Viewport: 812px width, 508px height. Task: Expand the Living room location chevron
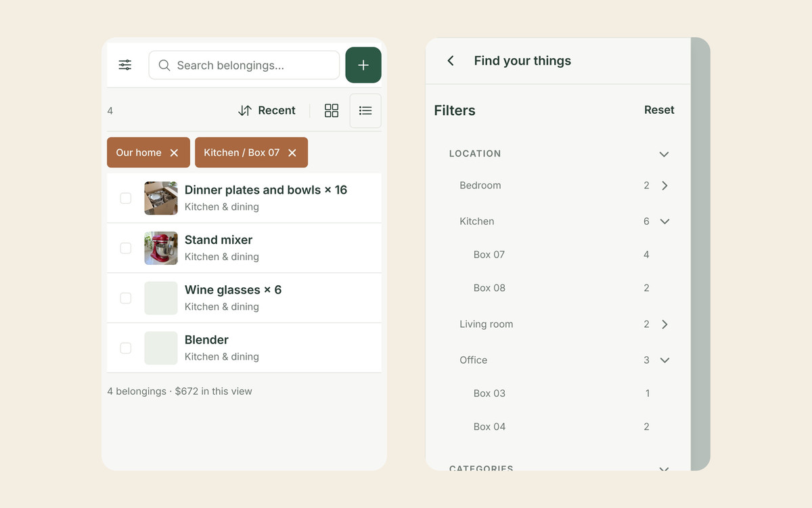(x=664, y=324)
